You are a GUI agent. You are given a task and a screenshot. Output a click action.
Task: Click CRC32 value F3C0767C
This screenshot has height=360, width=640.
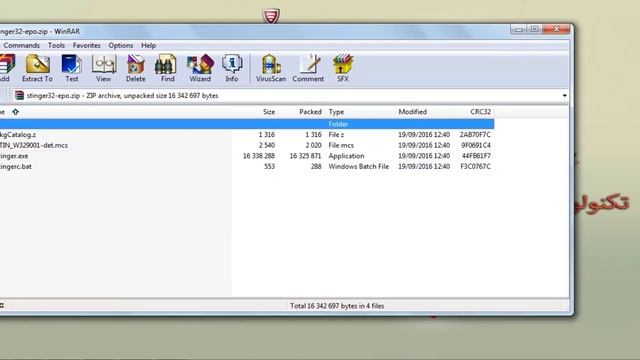[x=476, y=167]
